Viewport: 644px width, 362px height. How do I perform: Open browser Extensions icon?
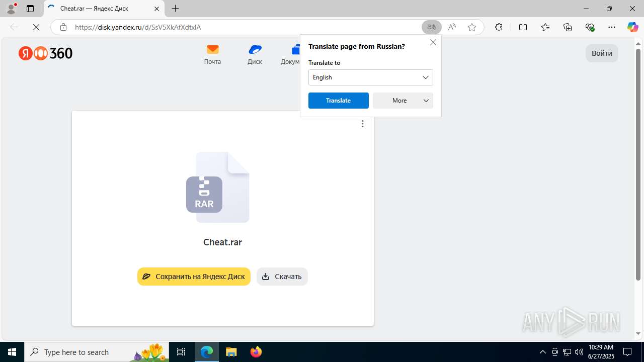click(x=499, y=27)
